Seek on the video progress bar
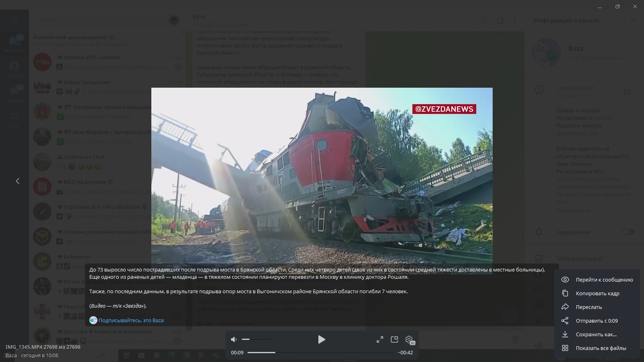The height and width of the screenshot is (362, 644). (x=321, y=352)
